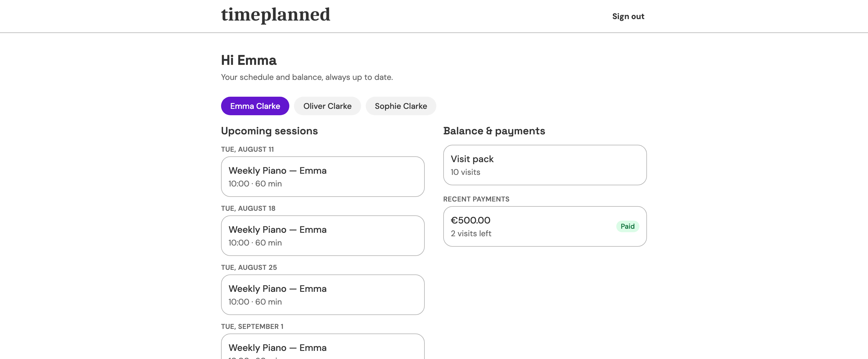Click the 'TUE, AUGUST 25' date label
This screenshot has height=359, width=868.
click(249, 267)
